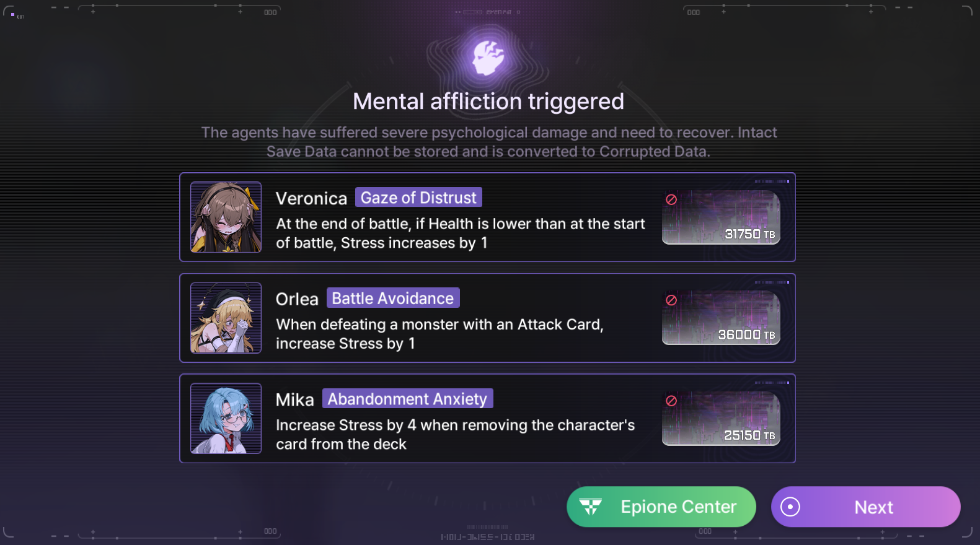
Task: Open the 25150 TB corrupted data card
Action: click(x=721, y=419)
